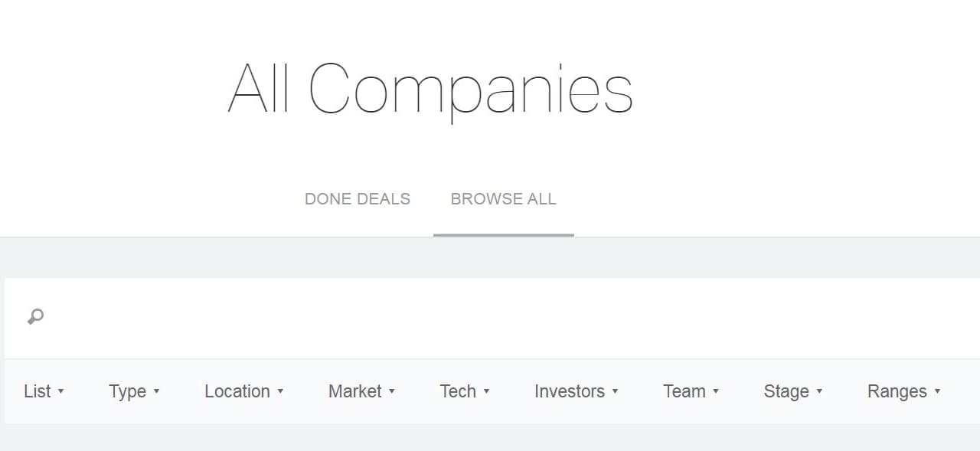Open the Ranges filter dropdown
Viewport: 980px width, 451px height.
point(903,391)
